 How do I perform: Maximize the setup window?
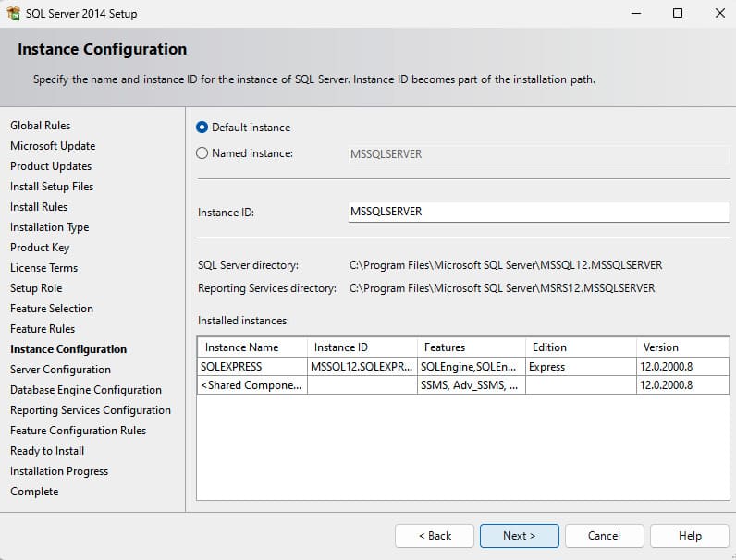click(678, 14)
